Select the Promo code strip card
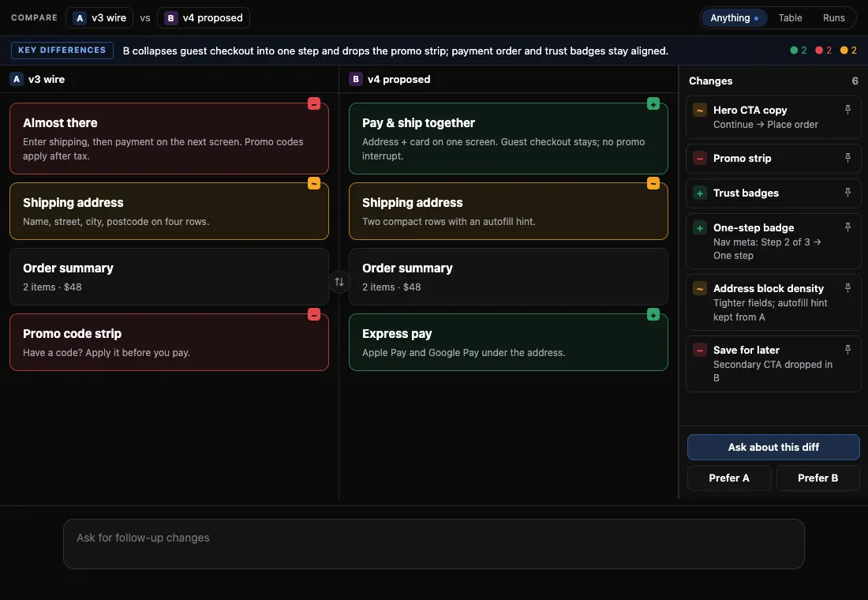The image size is (868, 600). click(169, 343)
